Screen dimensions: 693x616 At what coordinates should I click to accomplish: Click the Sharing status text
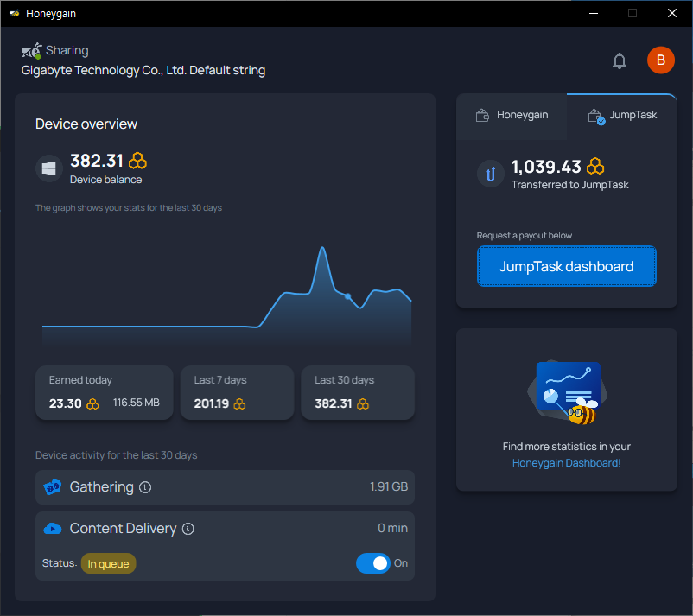pyautogui.click(x=67, y=50)
